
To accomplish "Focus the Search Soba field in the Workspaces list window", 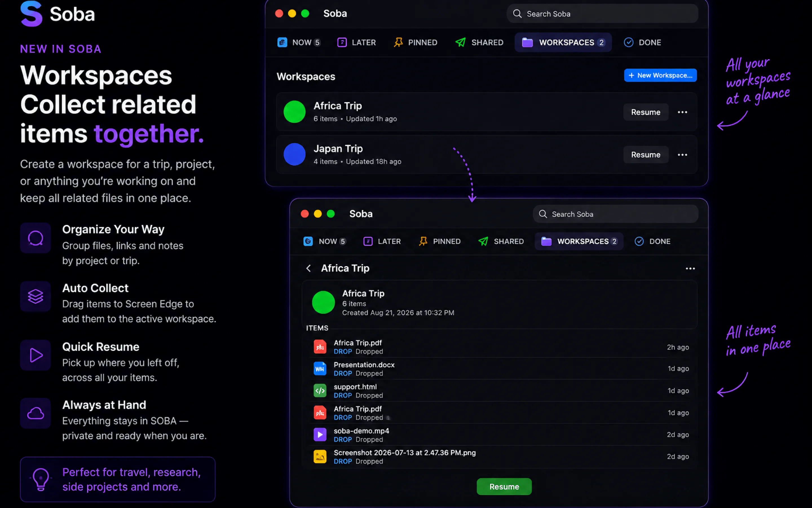I will [602, 14].
